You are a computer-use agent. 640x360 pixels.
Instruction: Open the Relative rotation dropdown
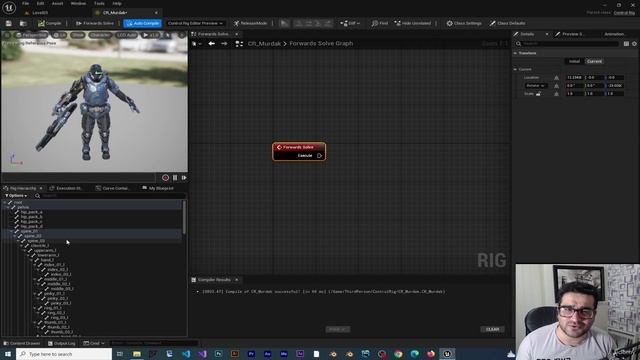point(536,85)
